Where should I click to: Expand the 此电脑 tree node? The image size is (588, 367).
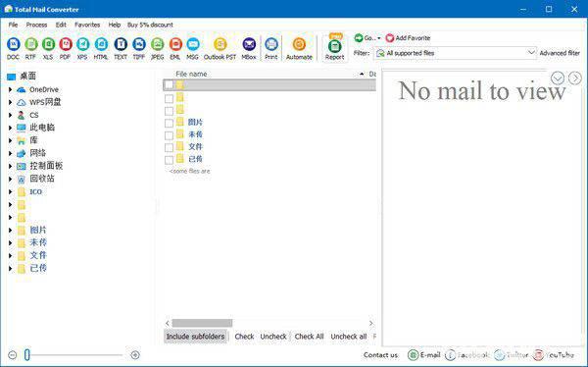point(11,128)
